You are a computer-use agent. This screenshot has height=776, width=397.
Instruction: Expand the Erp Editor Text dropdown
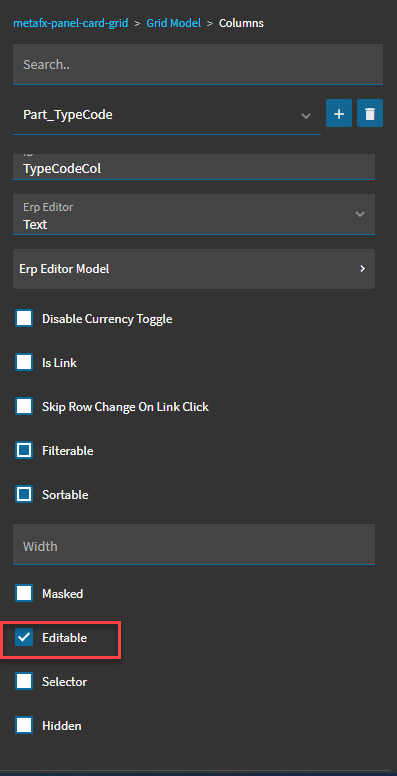point(194,214)
